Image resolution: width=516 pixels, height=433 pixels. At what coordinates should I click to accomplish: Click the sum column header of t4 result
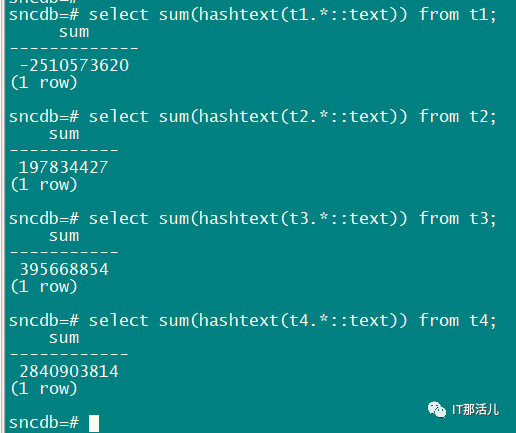(x=64, y=339)
